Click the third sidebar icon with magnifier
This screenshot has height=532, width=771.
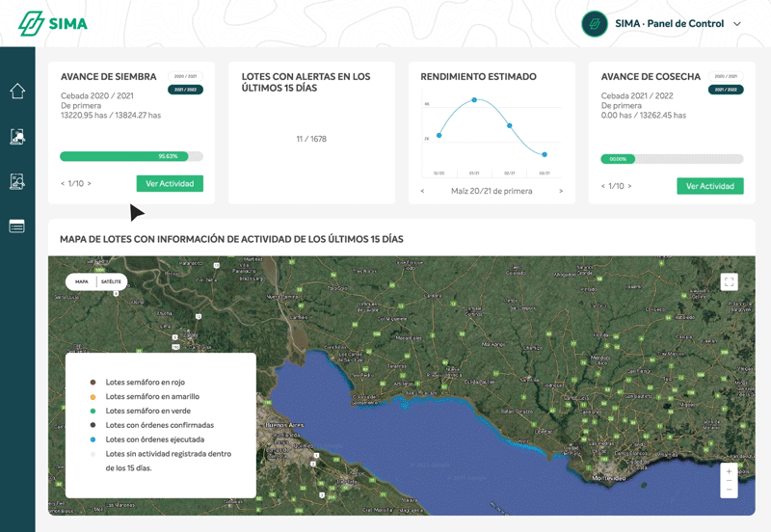tap(17, 181)
